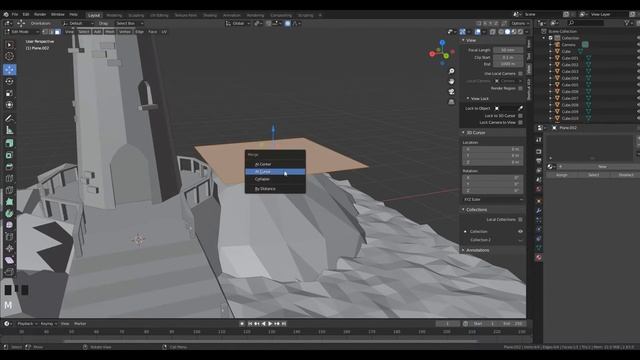
Task: Open the Global transform orientation dropdown
Action: point(238,23)
